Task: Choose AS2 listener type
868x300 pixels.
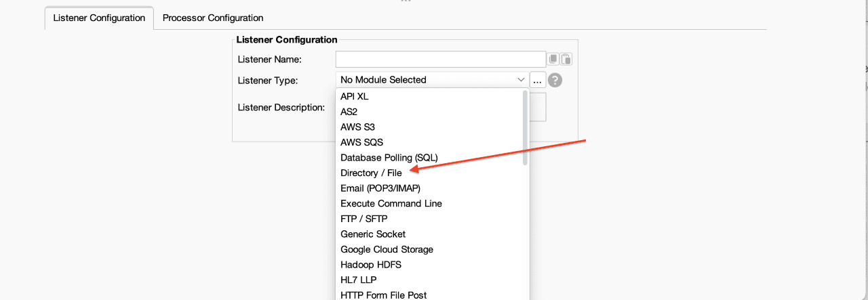Action: [432, 112]
